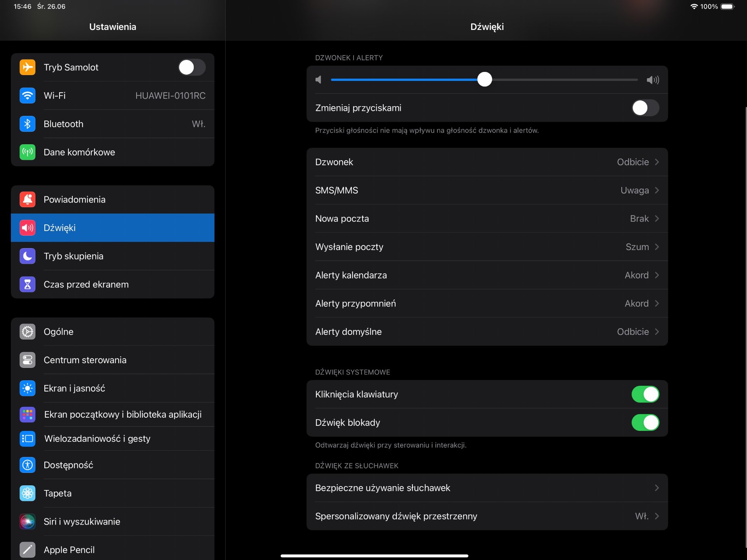The height and width of the screenshot is (560, 747).
Task: Open Alerty domyślne chevron showing Odbicie
Action: (x=657, y=332)
